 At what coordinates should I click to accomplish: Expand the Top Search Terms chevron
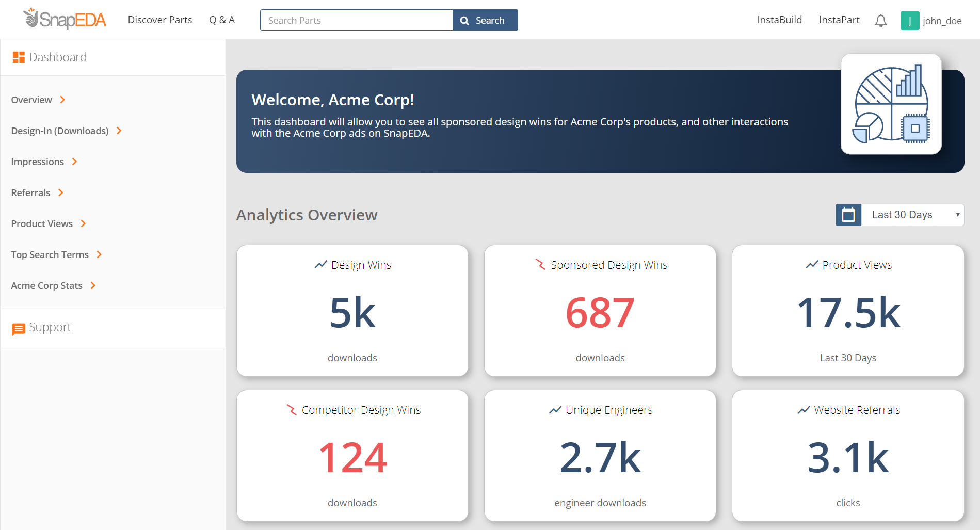click(x=99, y=254)
